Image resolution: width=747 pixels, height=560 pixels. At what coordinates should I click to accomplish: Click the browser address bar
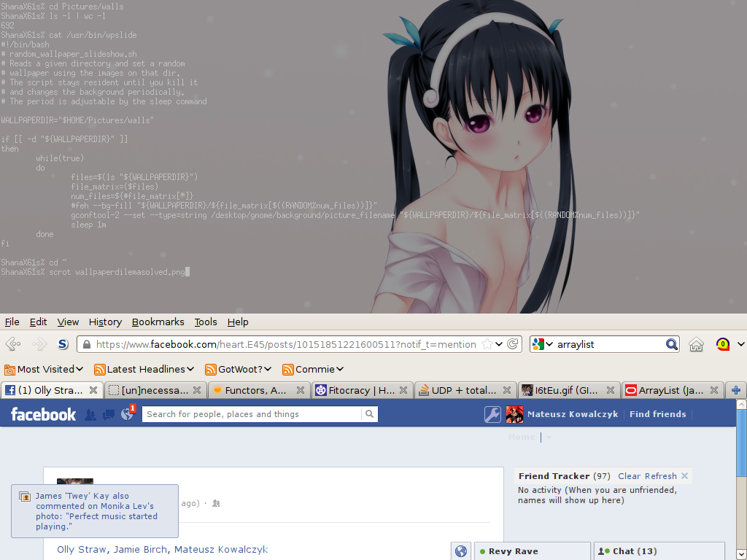tap(286, 344)
